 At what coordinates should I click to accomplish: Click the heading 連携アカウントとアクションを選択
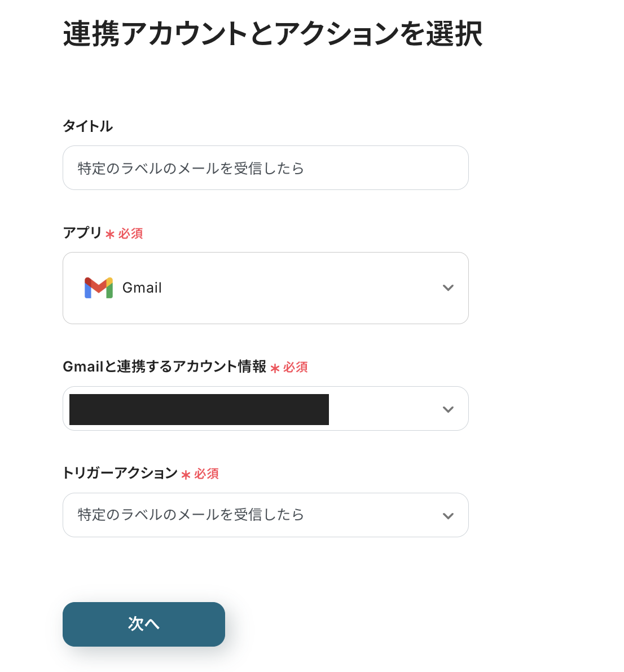click(x=273, y=34)
